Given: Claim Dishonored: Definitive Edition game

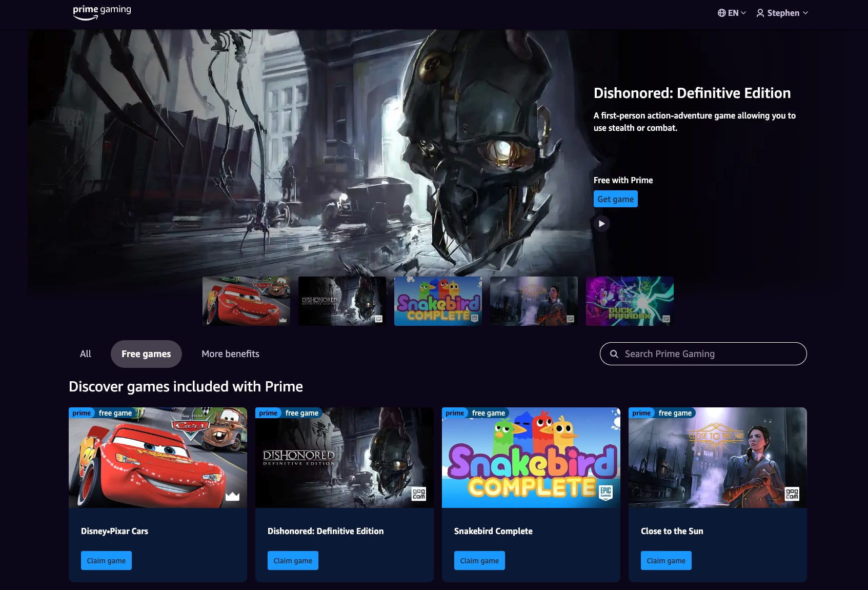Looking at the screenshot, I should click(293, 561).
